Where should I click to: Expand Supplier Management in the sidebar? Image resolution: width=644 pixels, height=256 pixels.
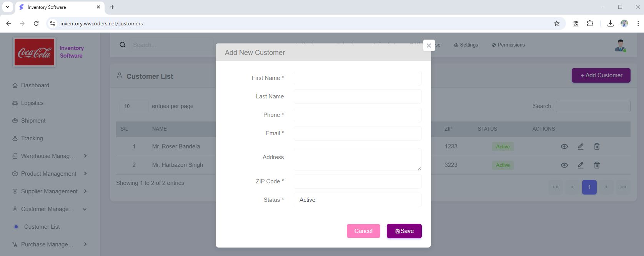click(x=49, y=191)
